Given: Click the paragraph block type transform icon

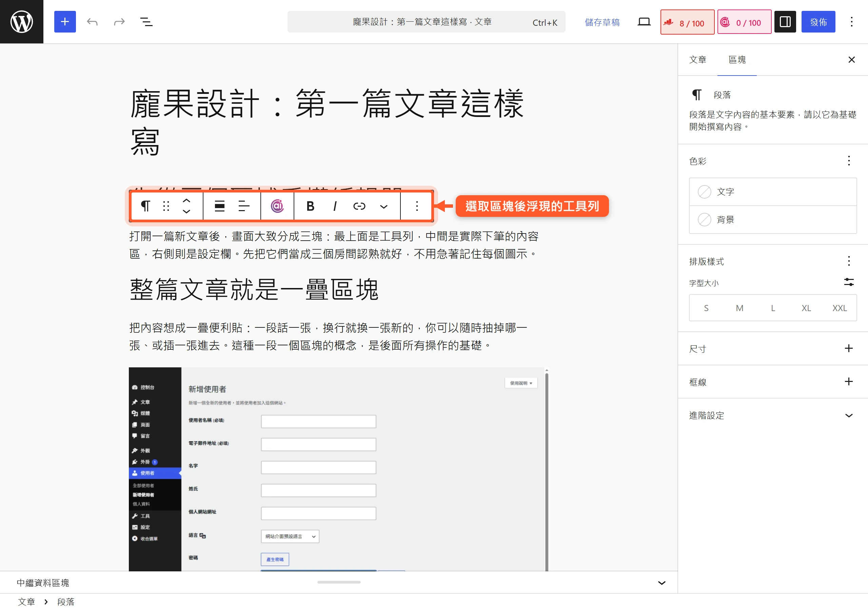Looking at the screenshot, I should pyautogui.click(x=145, y=206).
